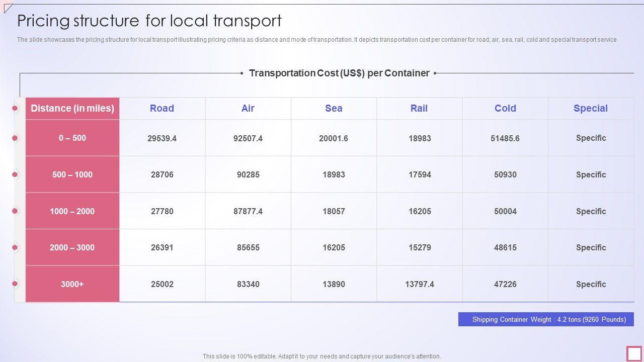Click the Special column header
Screen dimensions: 644x362
tap(591, 108)
